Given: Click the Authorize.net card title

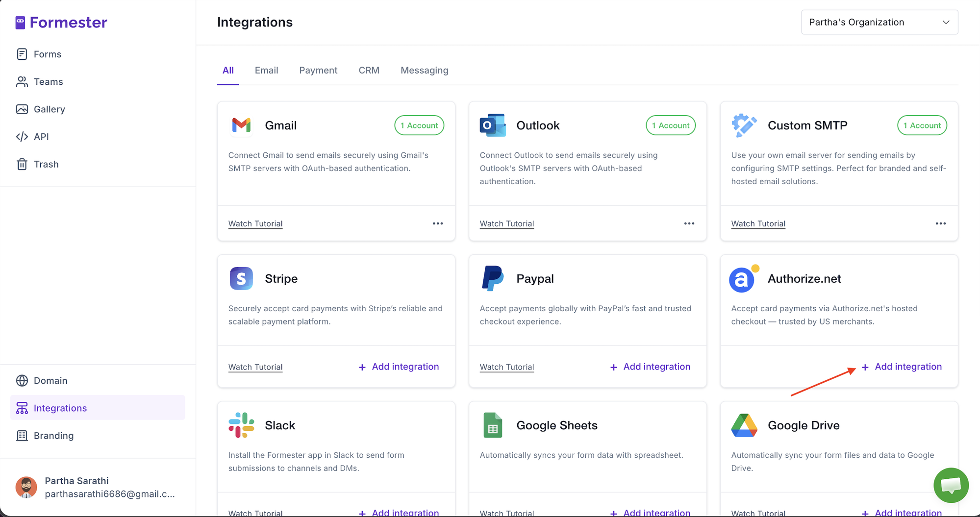Looking at the screenshot, I should pos(804,279).
